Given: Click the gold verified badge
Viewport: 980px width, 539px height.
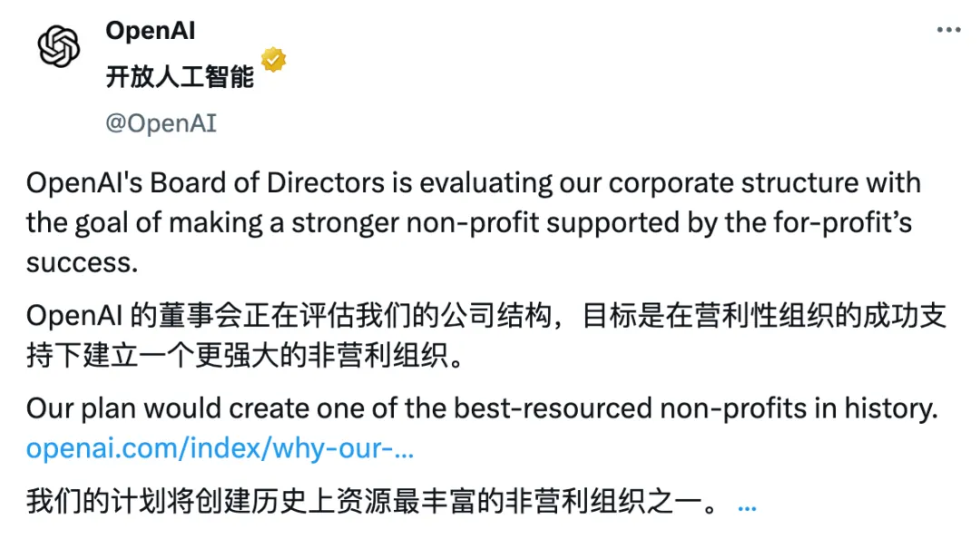Looking at the screenshot, I should tap(273, 60).
